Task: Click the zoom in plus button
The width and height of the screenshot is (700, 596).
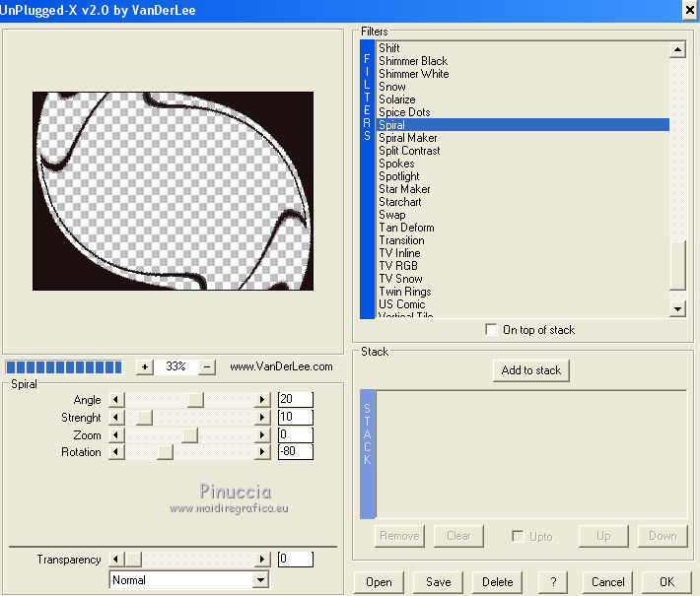Action: tap(145, 366)
